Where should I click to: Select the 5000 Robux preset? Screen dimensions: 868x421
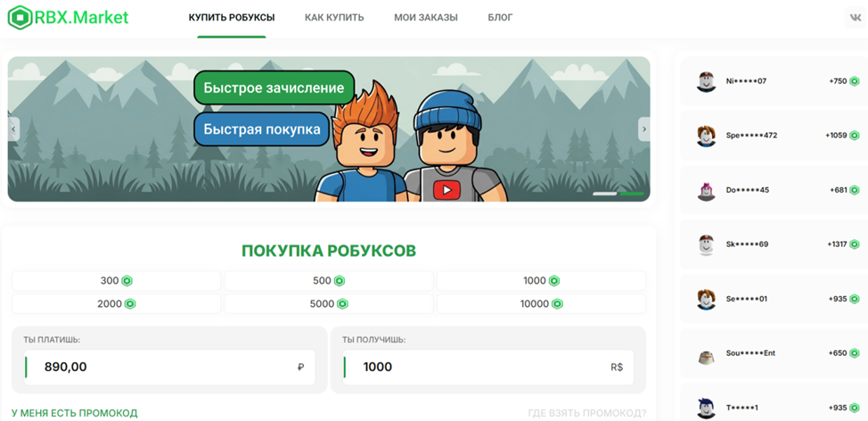(x=328, y=304)
